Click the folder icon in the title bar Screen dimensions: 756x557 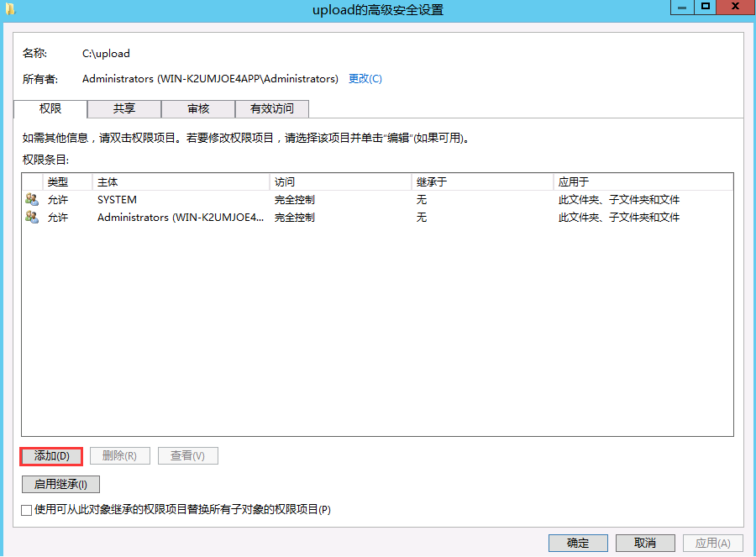9,8
